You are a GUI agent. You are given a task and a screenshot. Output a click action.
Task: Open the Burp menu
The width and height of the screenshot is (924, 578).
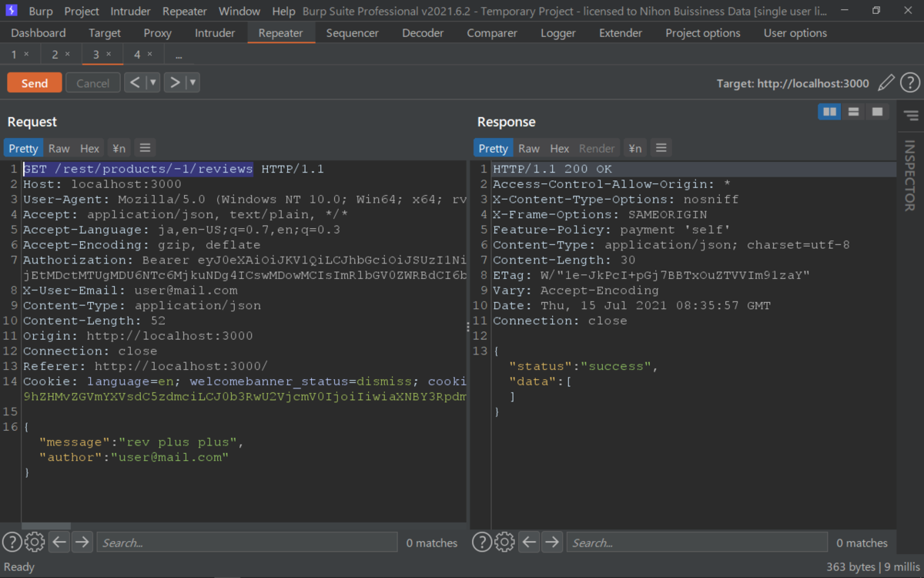[x=41, y=12]
